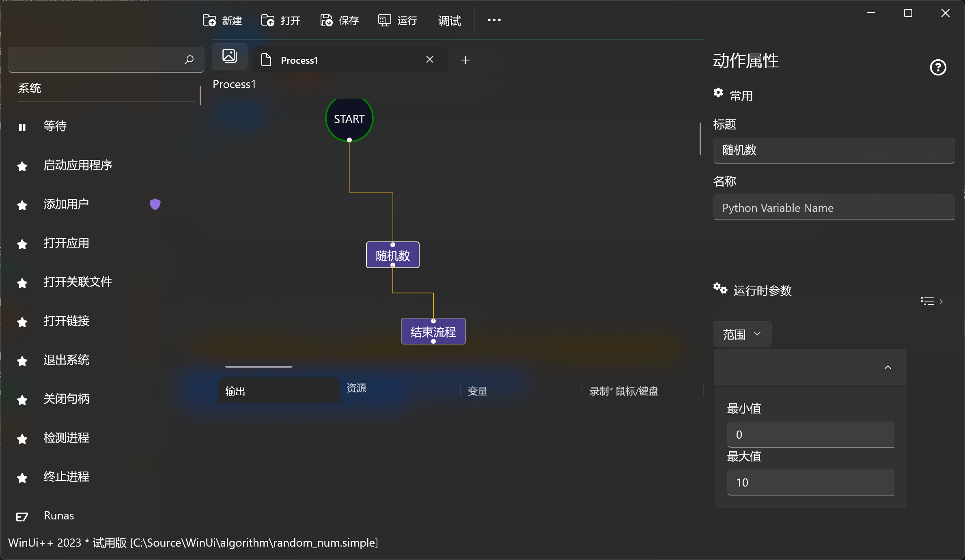
Task: Open the more options ellipsis menu
Action: click(494, 20)
